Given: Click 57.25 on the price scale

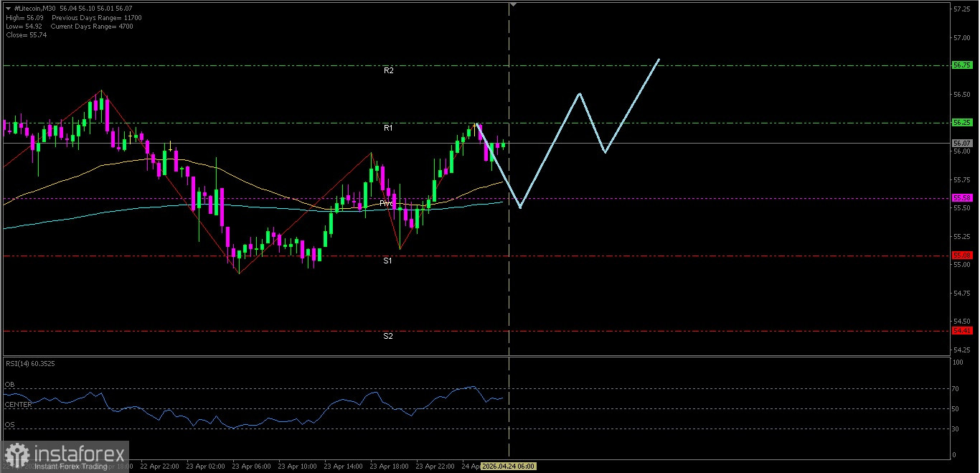Looking at the screenshot, I should [x=962, y=9].
